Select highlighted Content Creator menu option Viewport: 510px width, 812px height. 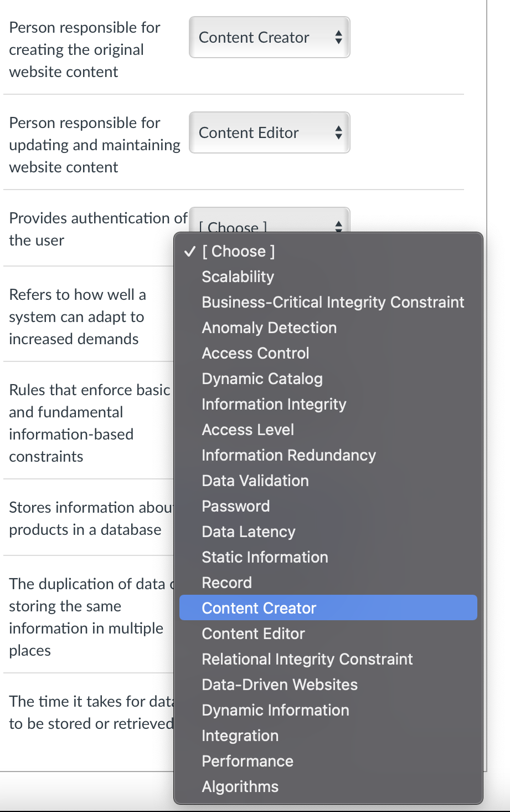point(259,608)
